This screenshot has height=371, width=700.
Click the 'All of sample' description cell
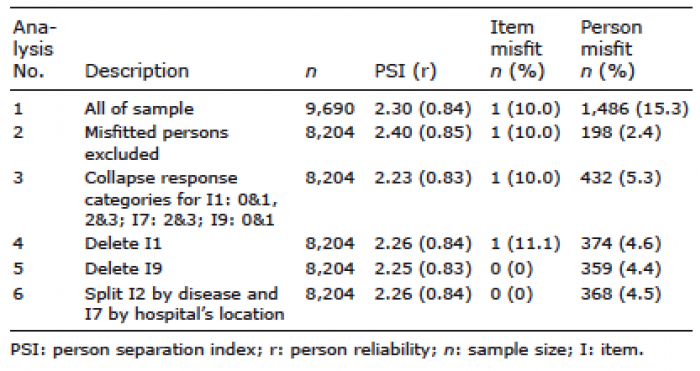(x=139, y=109)
